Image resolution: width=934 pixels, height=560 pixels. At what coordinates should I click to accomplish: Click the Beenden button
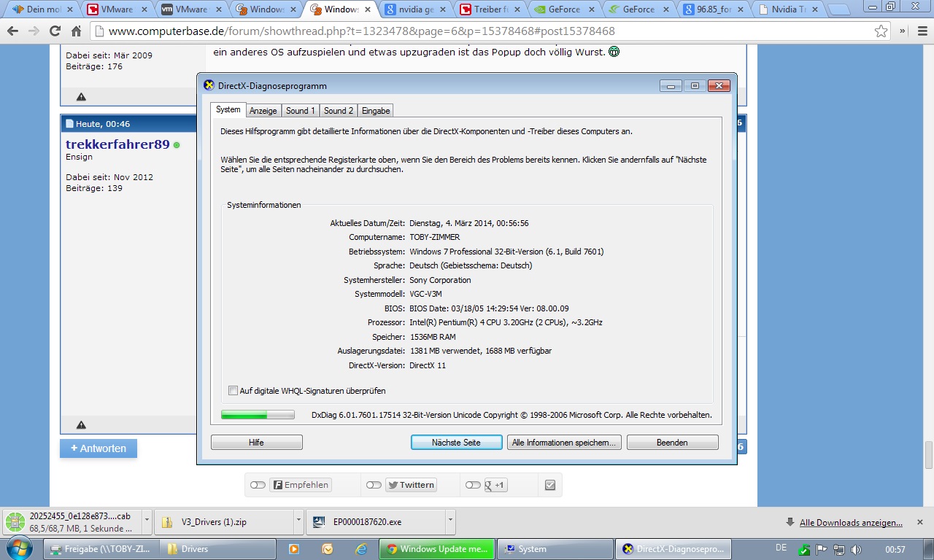tap(672, 443)
